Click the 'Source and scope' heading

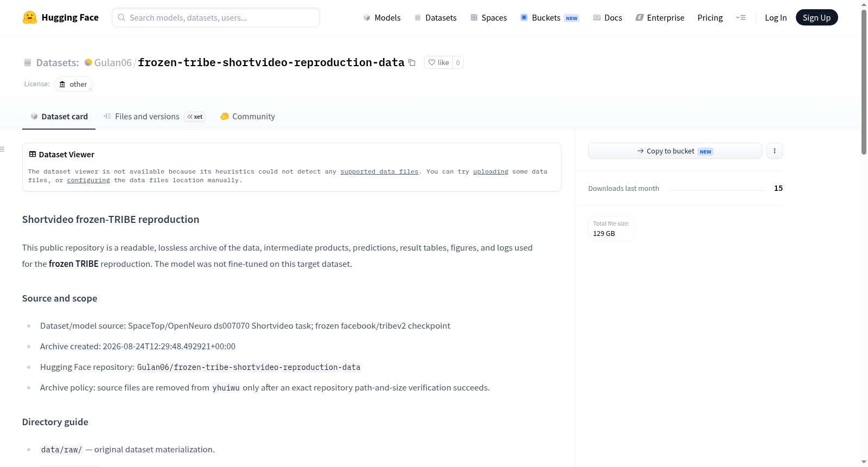(x=60, y=298)
